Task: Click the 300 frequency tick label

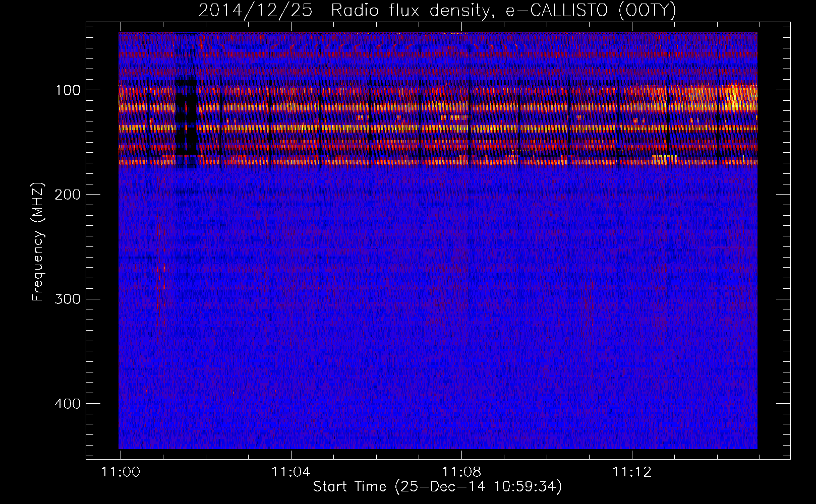Action: [67, 299]
